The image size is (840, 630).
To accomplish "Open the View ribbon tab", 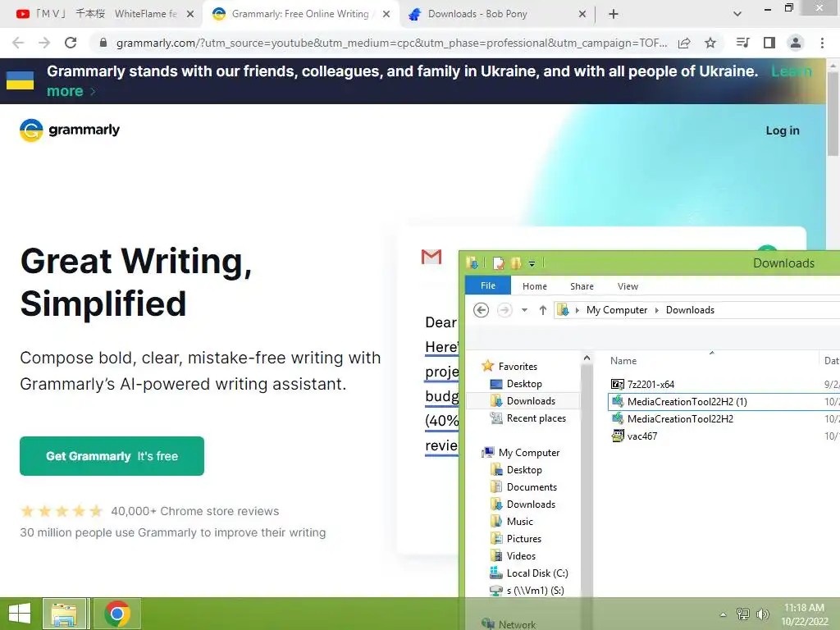I will pyautogui.click(x=628, y=286).
